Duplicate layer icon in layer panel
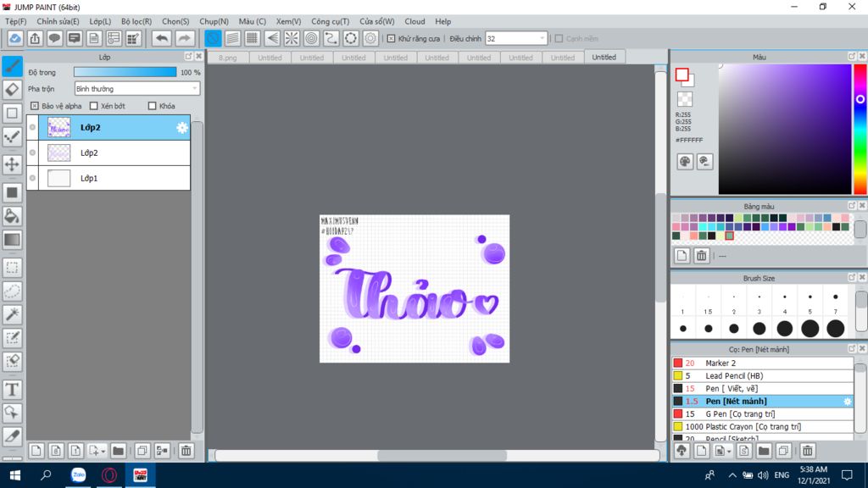Screen dimensions: 868x488 pyautogui.click(x=142, y=451)
